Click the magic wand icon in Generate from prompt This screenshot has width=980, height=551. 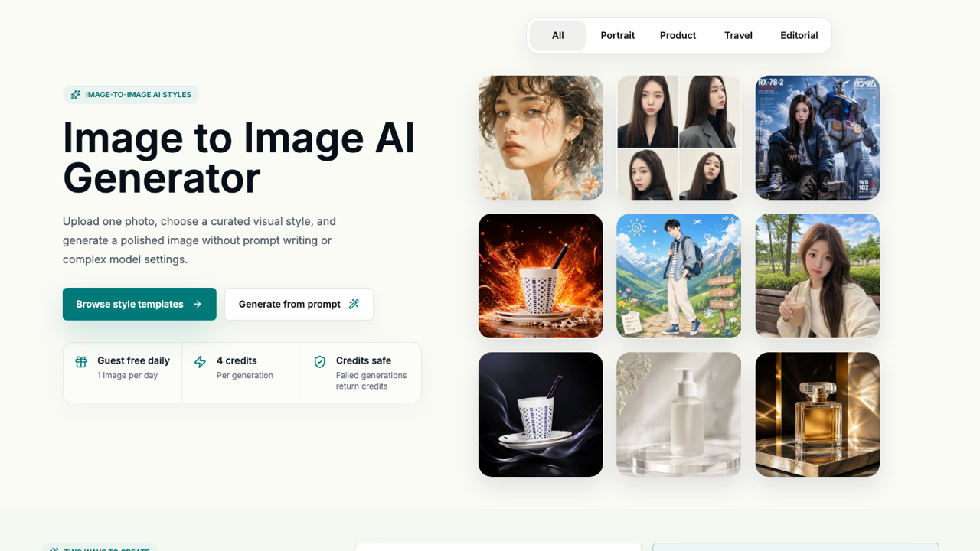(354, 304)
